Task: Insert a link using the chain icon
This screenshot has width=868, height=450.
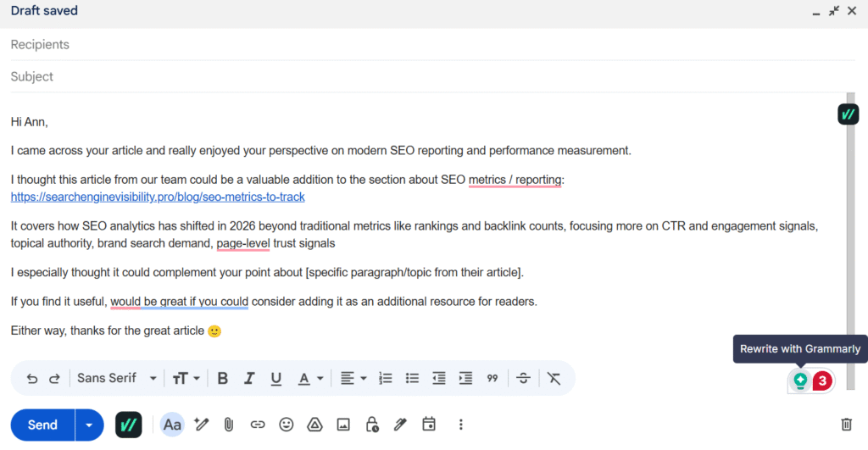Action: point(258,425)
